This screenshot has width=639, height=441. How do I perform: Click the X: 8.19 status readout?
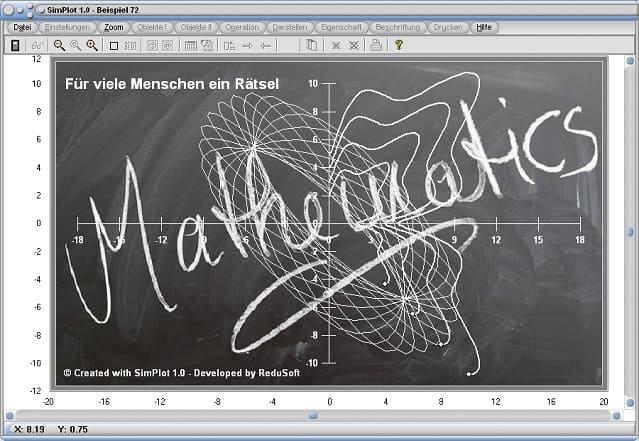29,429
